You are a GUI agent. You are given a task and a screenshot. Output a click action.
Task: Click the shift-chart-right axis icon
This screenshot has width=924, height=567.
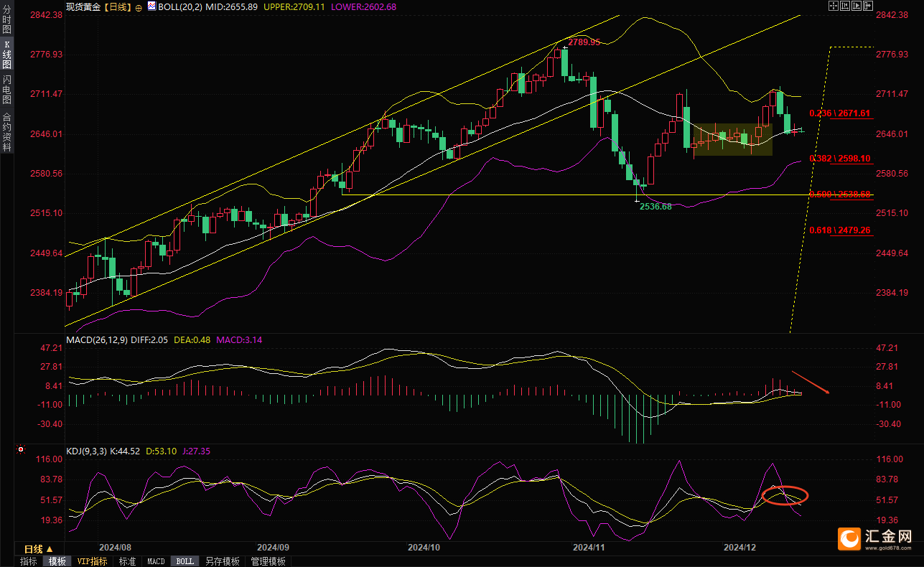857,6
